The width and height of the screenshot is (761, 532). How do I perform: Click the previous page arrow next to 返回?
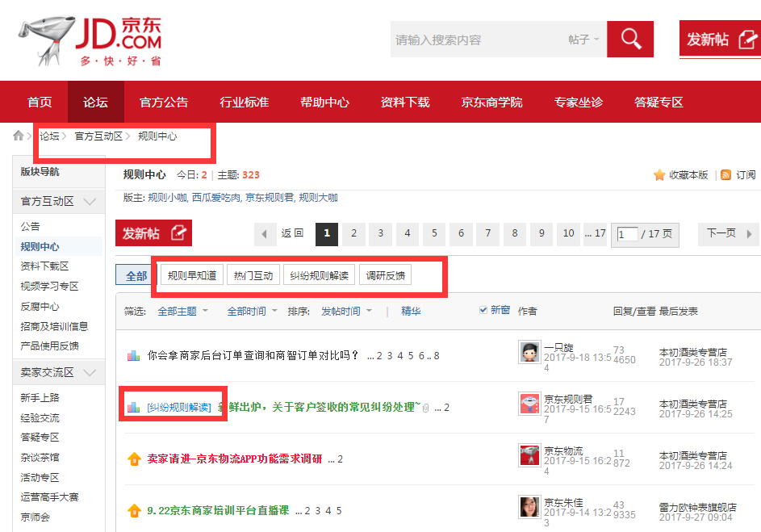[x=264, y=234]
